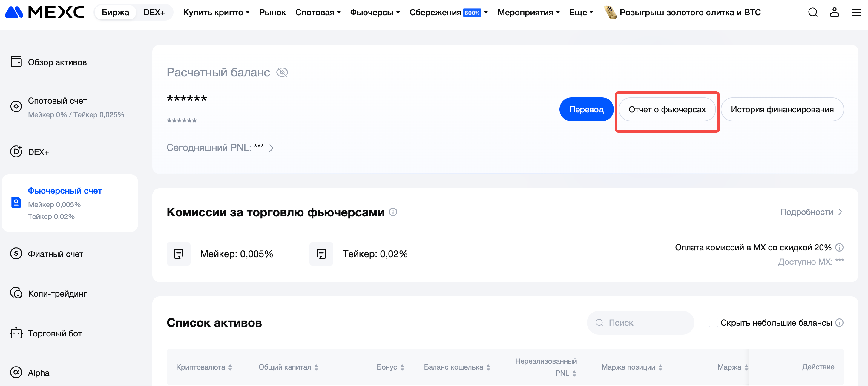Click the trading bot robot icon
868x386 pixels.
(x=16, y=333)
